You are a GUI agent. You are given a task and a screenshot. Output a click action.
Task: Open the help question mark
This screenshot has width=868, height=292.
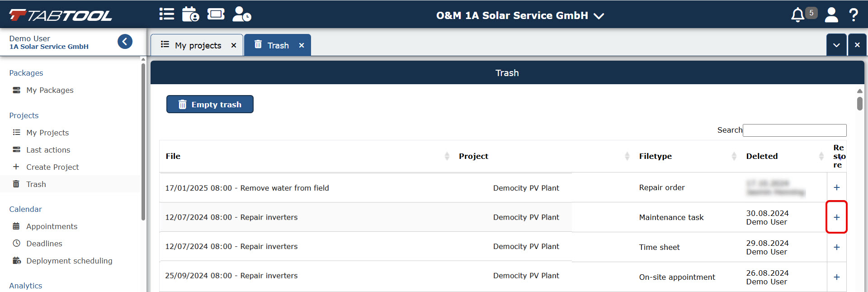pyautogui.click(x=854, y=15)
